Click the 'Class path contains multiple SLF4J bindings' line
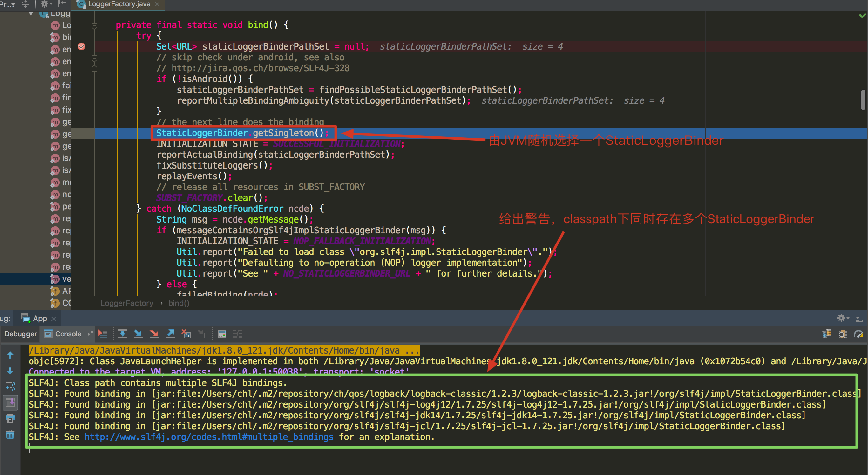868x475 pixels. click(x=158, y=383)
